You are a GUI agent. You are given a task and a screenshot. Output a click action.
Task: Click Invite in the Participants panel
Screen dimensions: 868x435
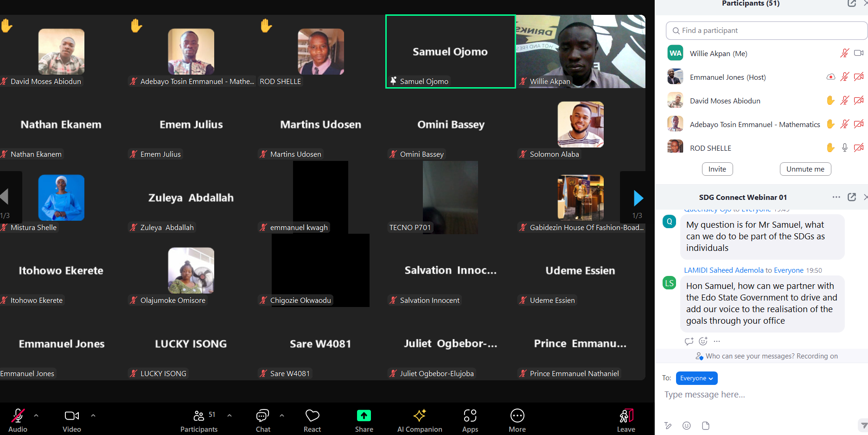tap(717, 169)
